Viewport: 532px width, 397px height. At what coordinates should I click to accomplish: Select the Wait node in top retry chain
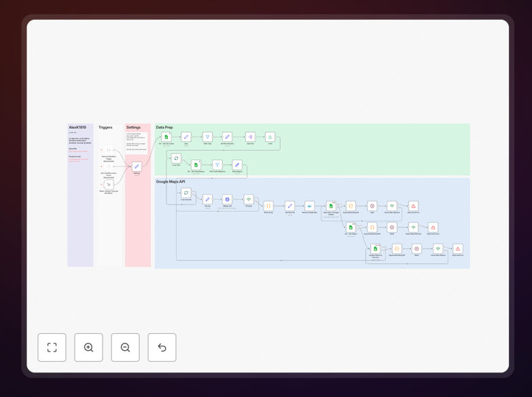coord(372,206)
